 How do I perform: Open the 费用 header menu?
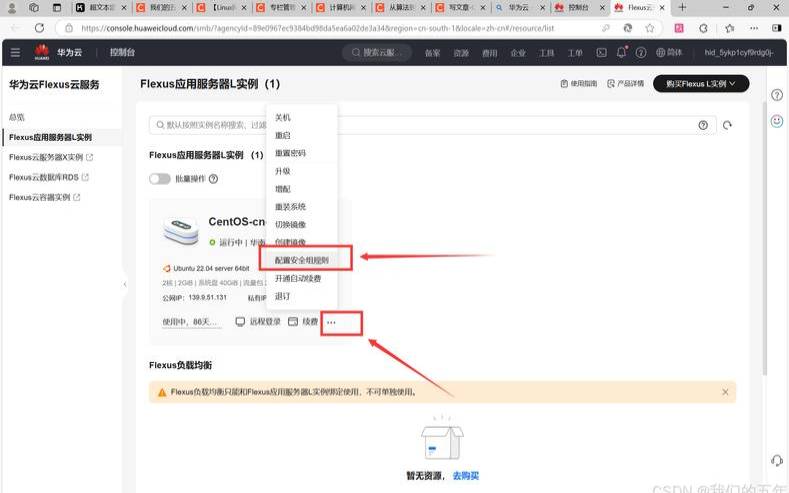click(x=490, y=52)
